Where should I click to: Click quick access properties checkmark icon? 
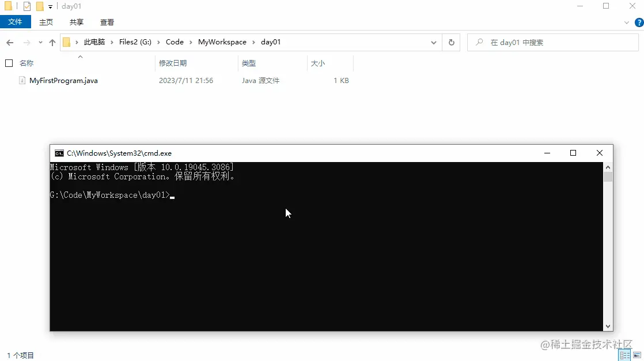pos(27,6)
